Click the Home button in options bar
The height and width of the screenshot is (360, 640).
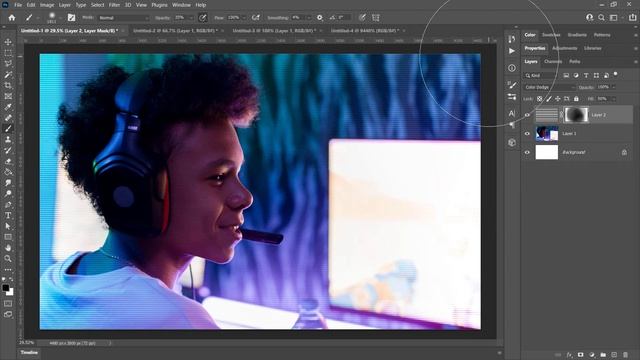[x=12, y=18]
